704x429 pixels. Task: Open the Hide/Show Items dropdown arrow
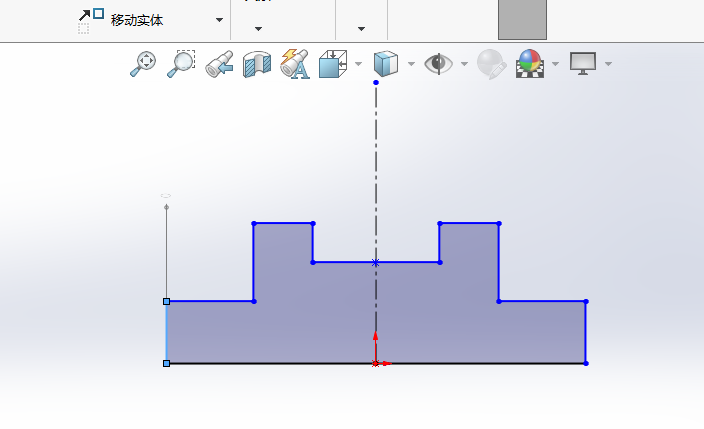[x=464, y=64]
